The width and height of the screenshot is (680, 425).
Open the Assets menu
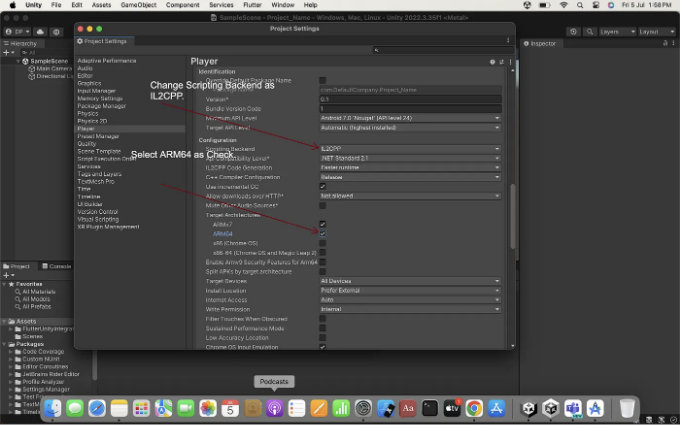(101, 5)
